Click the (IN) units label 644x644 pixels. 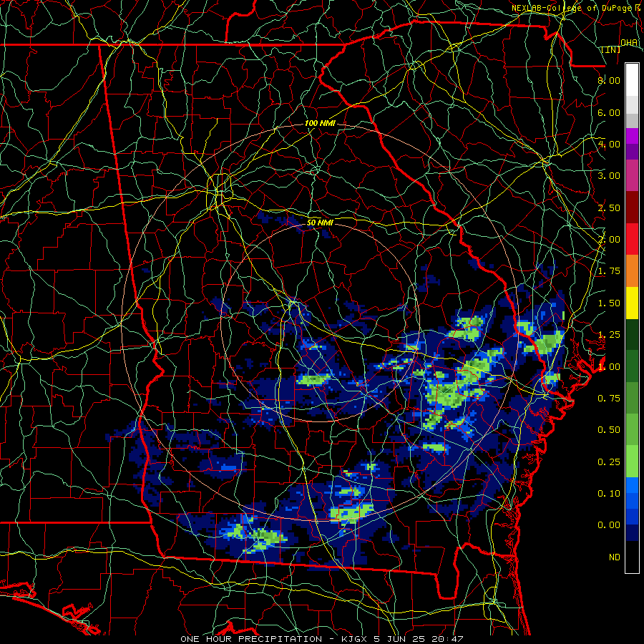click(611, 49)
